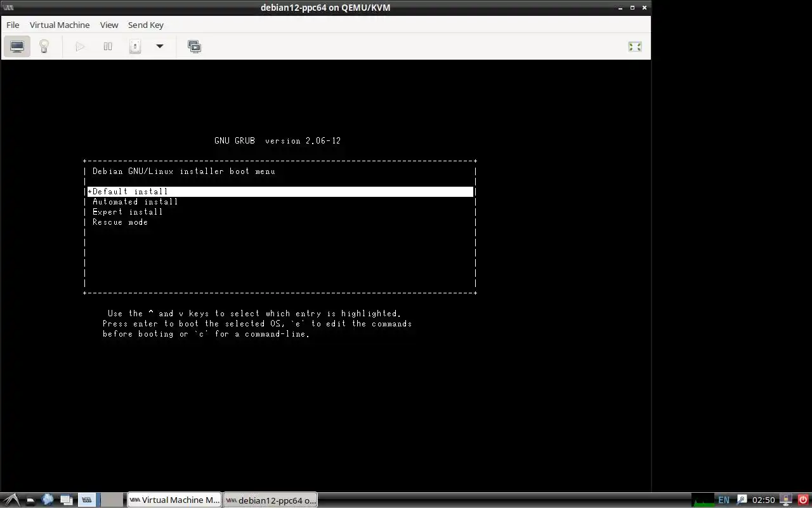Screen dimensions: 812x508
Task: Show virtual hardware details lightbulb icon
Action: click(x=44, y=46)
